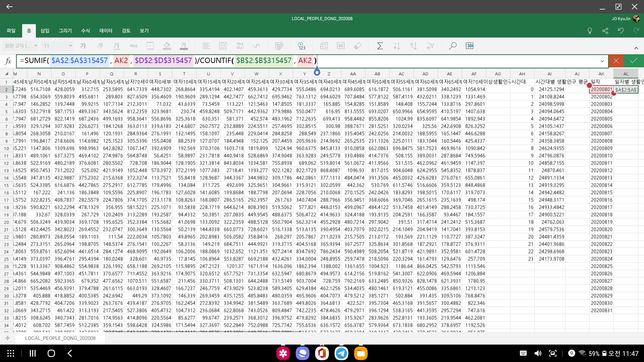644x362 pixels.
Task: Click the Undo arrow icon
Action: (x=621, y=31)
